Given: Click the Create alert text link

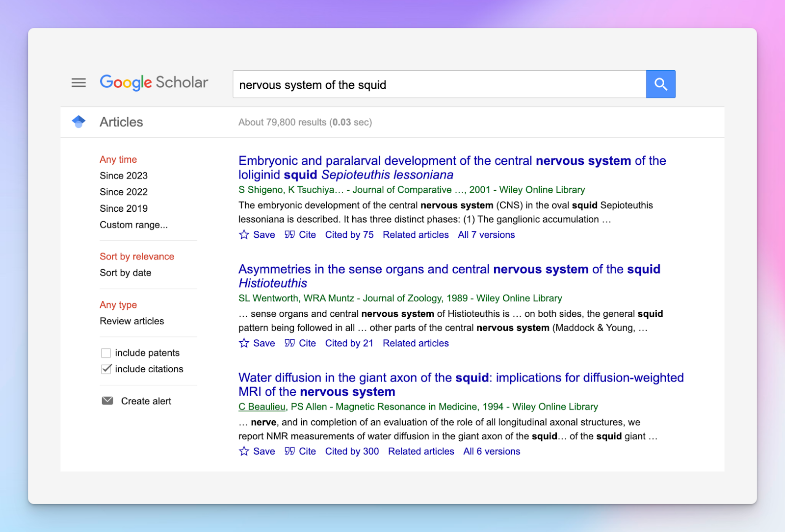Looking at the screenshot, I should (x=146, y=401).
